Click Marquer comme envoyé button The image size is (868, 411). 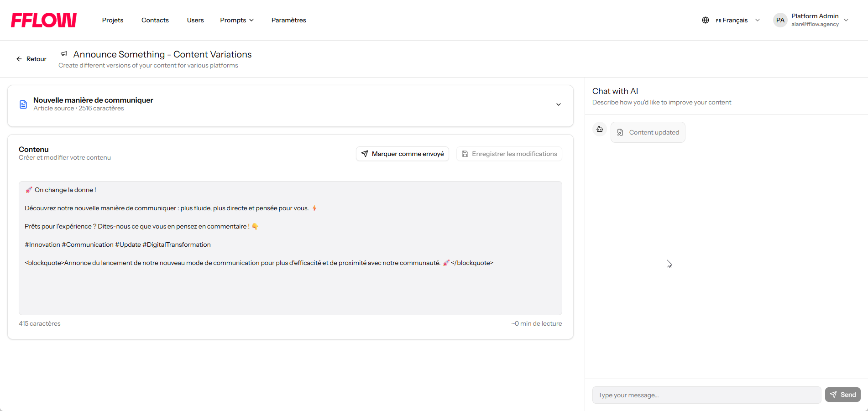point(403,154)
